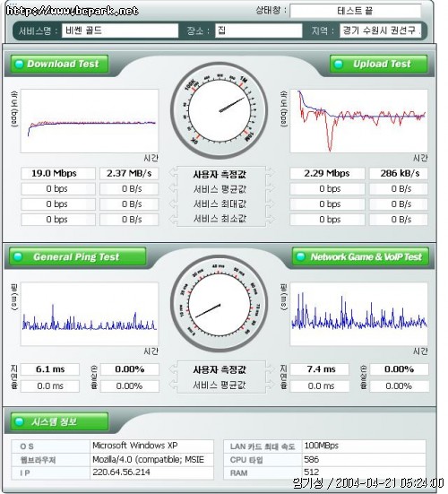Screen dimensions: 448x494
Task: Select the 6.1 ms ping delay value
Action: [50, 369]
